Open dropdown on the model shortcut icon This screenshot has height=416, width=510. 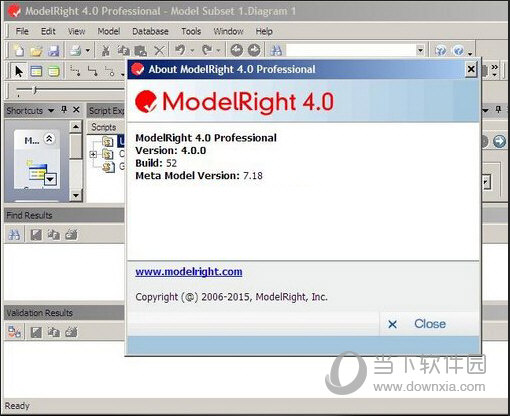tap(50, 179)
